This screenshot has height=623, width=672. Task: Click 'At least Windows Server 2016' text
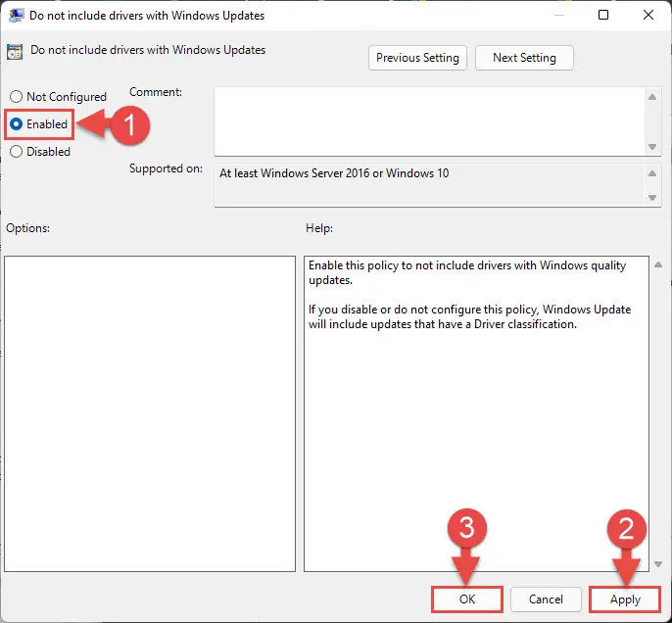point(334,173)
